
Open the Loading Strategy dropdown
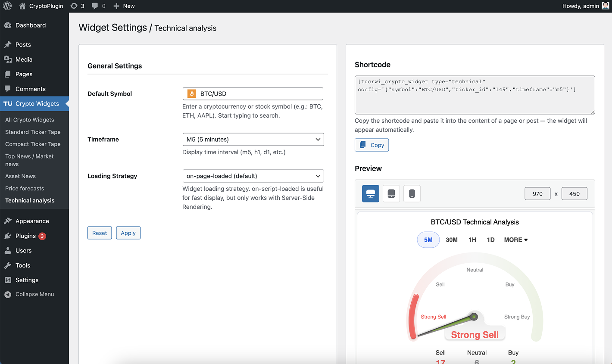253,176
